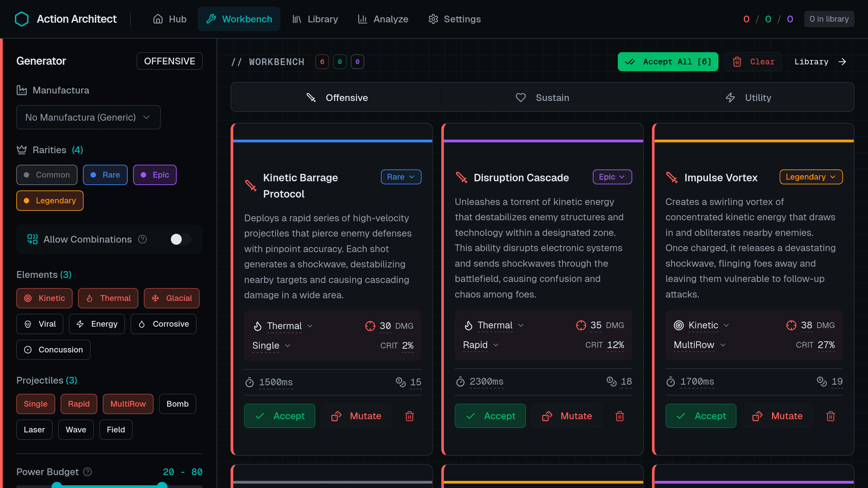Viewport: 868px width, 488px height.
Task: Click sword icon beside Disruption Cascade title
Action: pyautogui.click(x=461, y=177)
